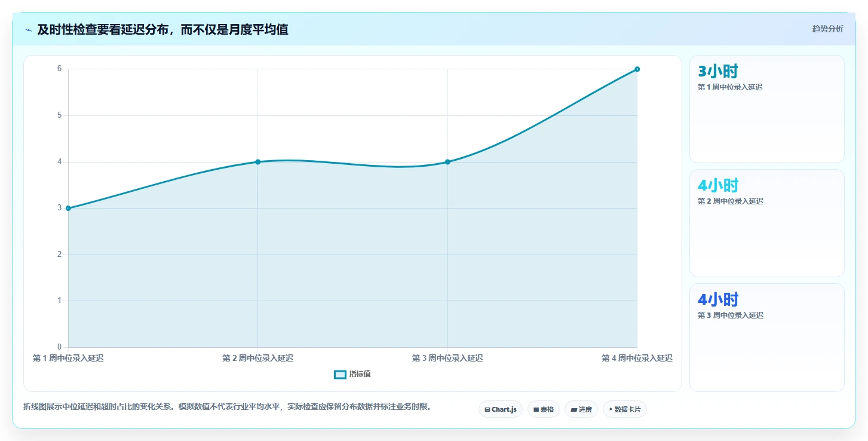Click the week 2 data point at 4
This screenshot has width=868, height=441.
(258, 162)
